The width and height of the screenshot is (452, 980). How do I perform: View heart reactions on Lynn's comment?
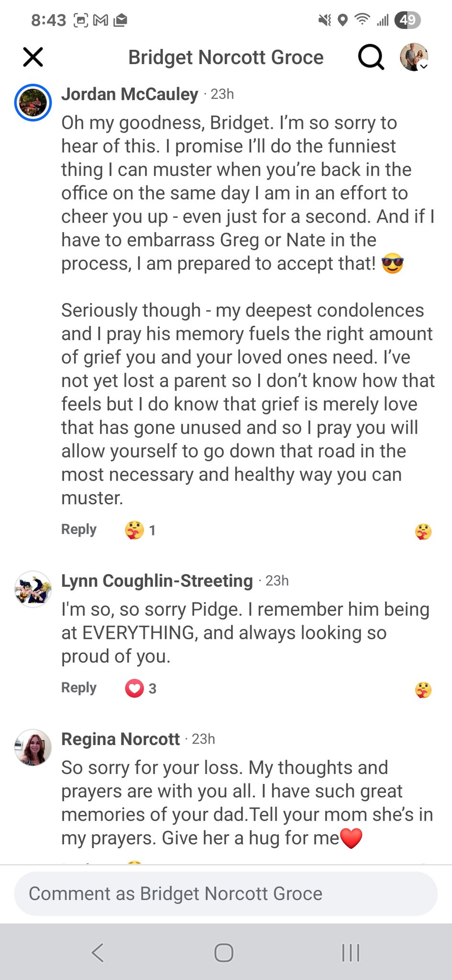[x=141, y=689]
